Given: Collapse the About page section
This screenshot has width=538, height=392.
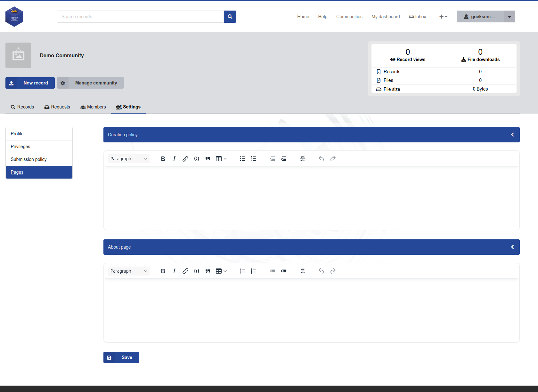Looking at the screenshot, I should click(x=512, y=247).
